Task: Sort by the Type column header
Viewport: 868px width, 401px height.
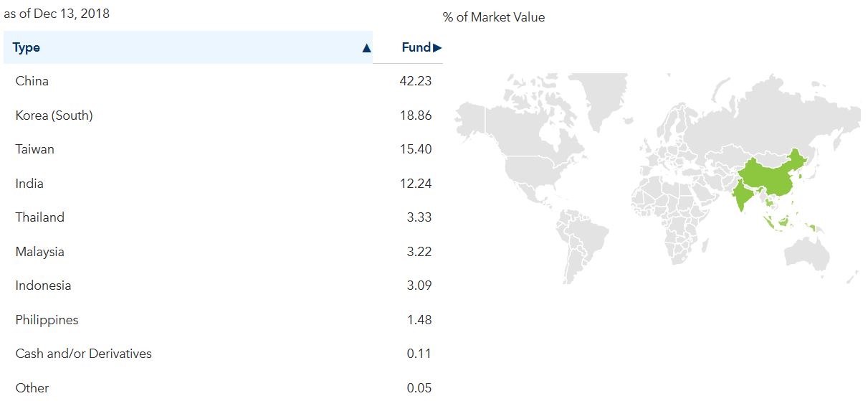Action: (x=27, y=48)
